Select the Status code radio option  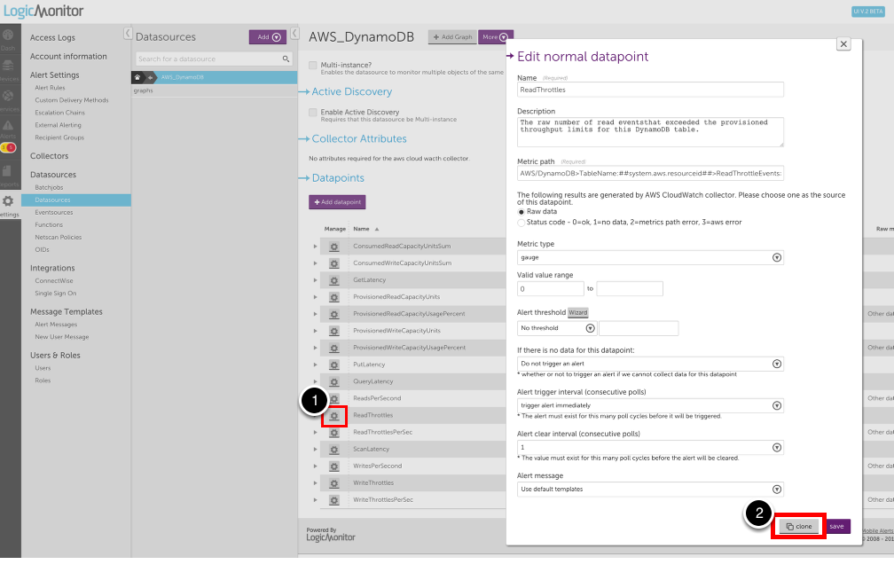tap(521, 222)
